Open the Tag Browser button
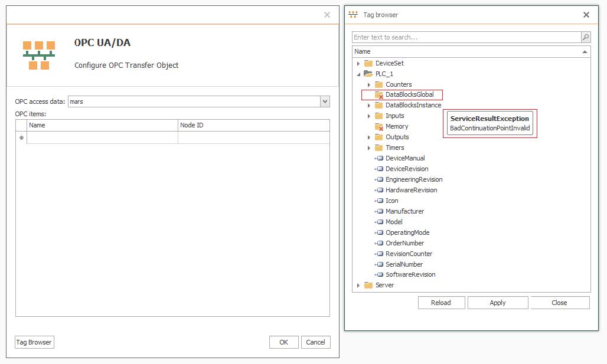 point(34,342)
